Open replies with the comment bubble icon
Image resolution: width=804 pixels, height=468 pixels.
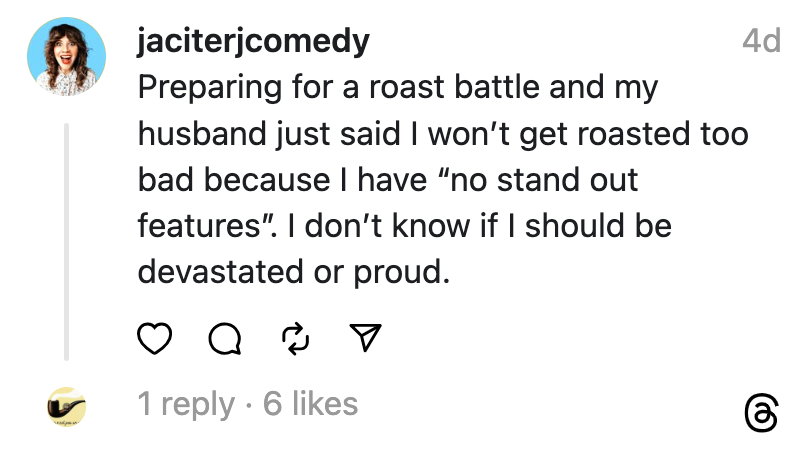(x=224, y=340)
